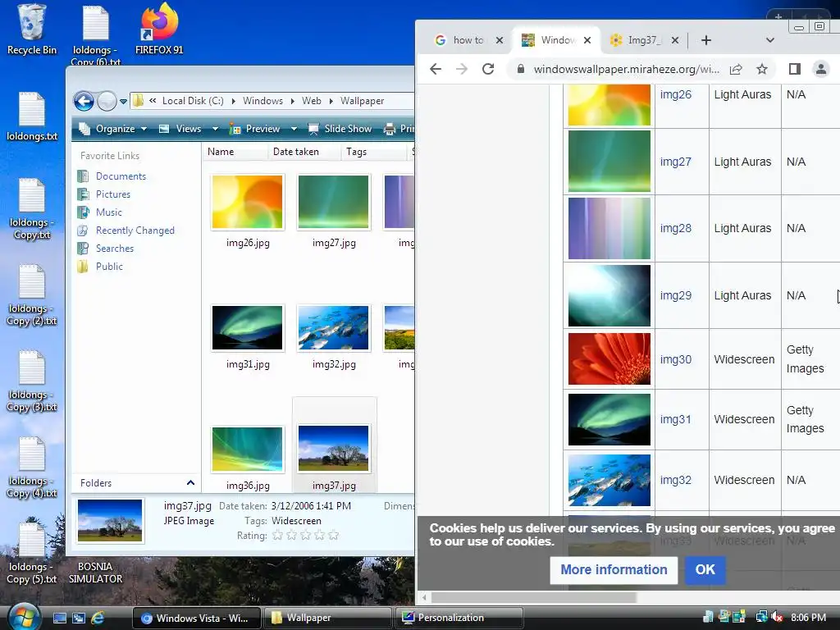Select img32.jpg fish thumbnail in Explorer

click(x=333, y=327)
